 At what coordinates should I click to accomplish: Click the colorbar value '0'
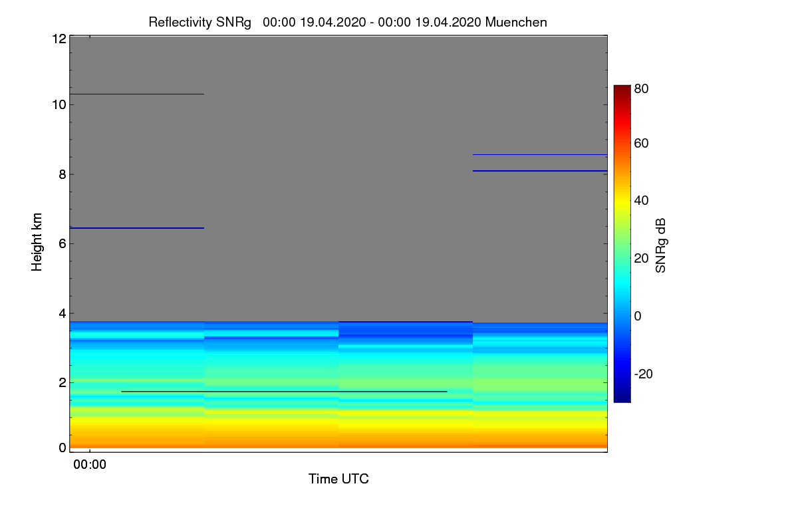pos(638,316)
